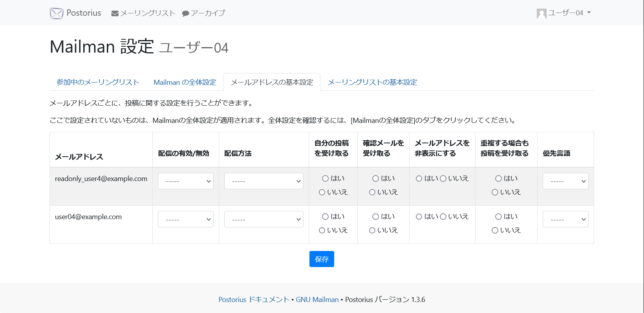644x313 pixels.
Task: Click the 保存 save button
Action: pyautogui.click(x=322, y=259)
